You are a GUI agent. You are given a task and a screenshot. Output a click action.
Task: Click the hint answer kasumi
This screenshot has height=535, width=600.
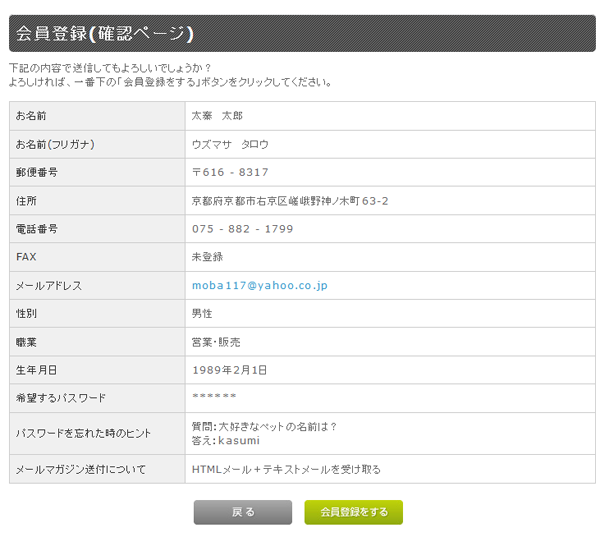pos(239,440)
